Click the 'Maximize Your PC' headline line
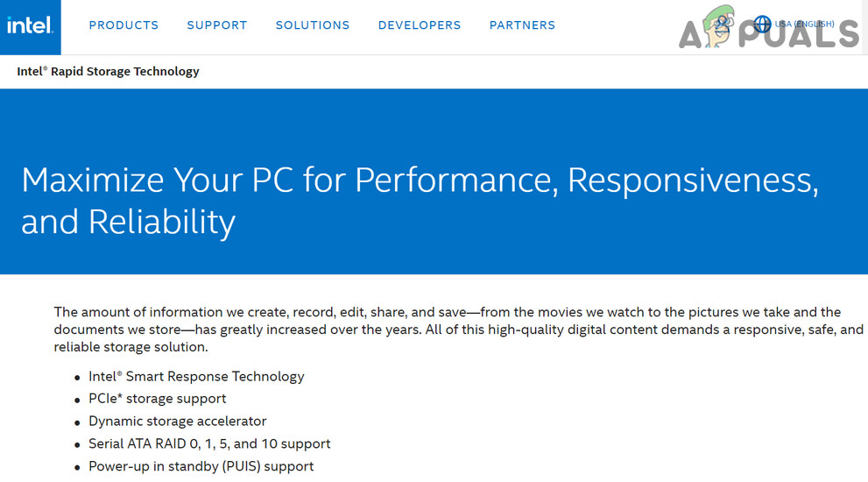Screen dimensions: 868x482 pyautogui.click(x=420, y=180)
